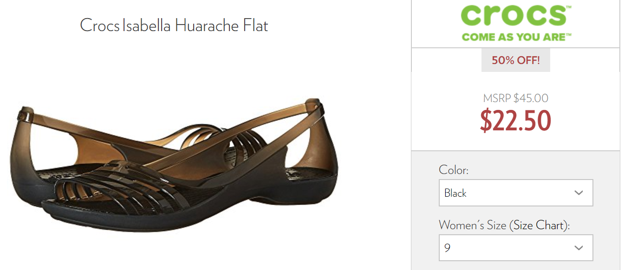Select the Black text in color selector
Viewport: 644px width, 270px height.
[455, 193]
